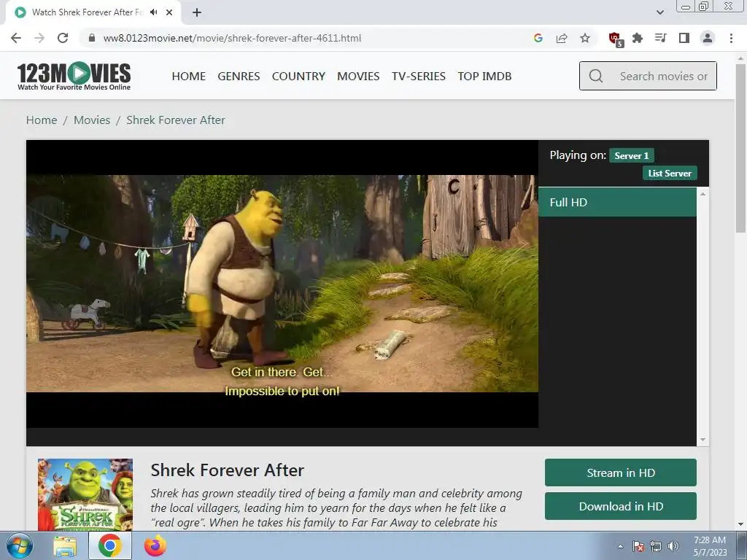Open the Chrome three-dot menu

click(x=731, y=38)
